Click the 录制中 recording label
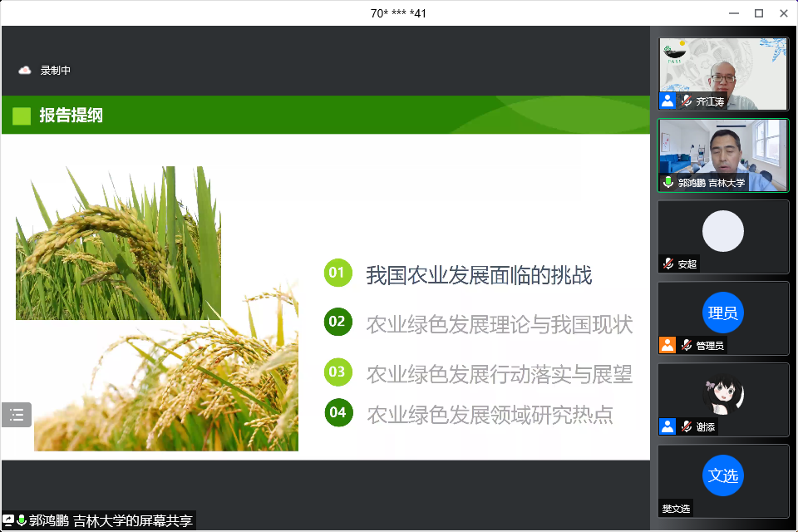Image resolution: width=798 pixels, height=532 pixels. click(56, 71)
